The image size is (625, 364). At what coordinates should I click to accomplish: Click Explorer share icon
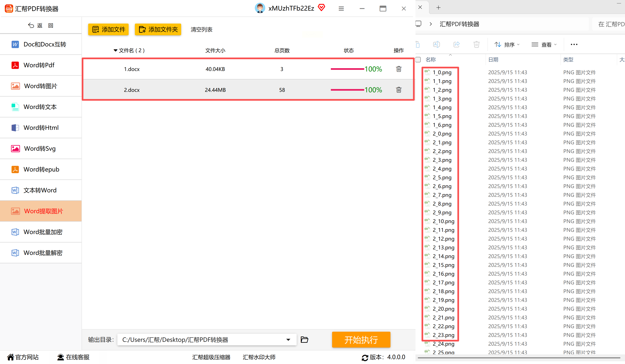456,45
